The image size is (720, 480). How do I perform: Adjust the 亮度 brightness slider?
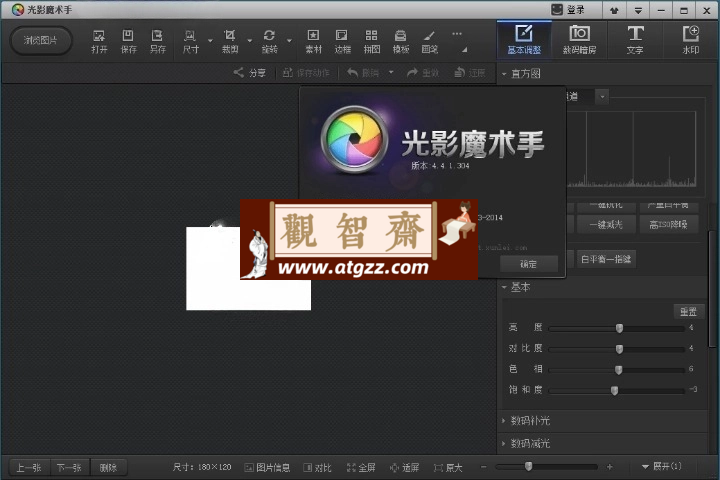click(619, 328)
